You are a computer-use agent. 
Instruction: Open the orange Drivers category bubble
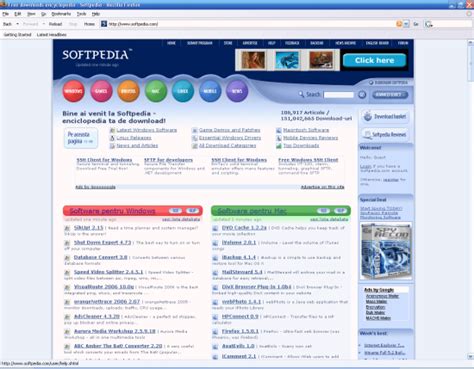[x=128, y=91]
